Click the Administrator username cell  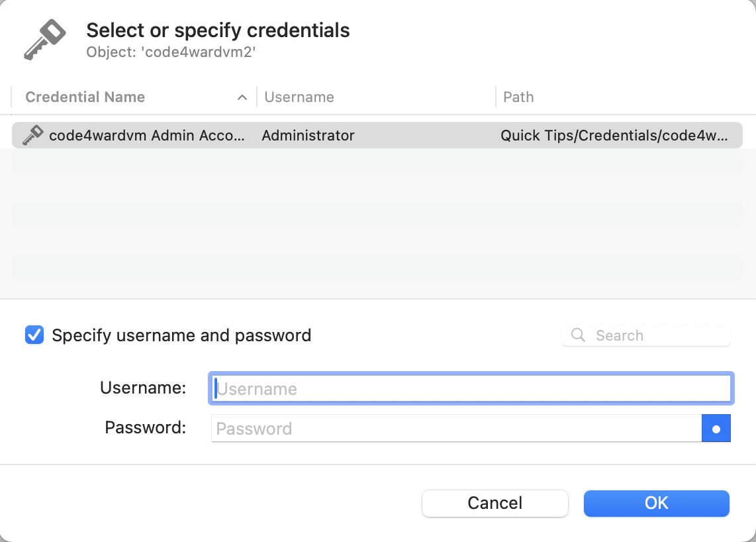[308, 136]
